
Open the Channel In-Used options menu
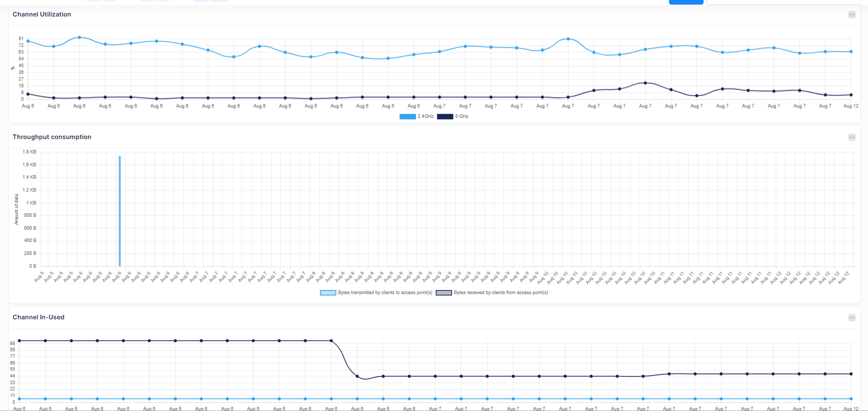click(852, 318)
